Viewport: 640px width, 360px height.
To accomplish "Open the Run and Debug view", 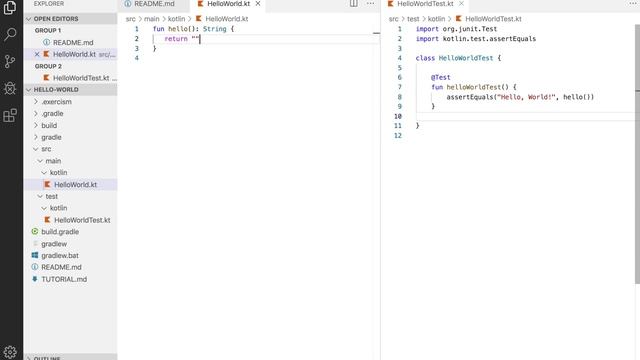I will [10, 88].
